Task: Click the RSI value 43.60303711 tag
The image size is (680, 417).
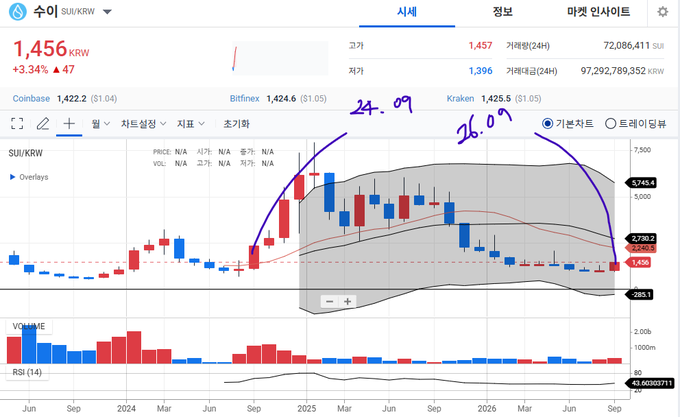Action: (650, 383)
